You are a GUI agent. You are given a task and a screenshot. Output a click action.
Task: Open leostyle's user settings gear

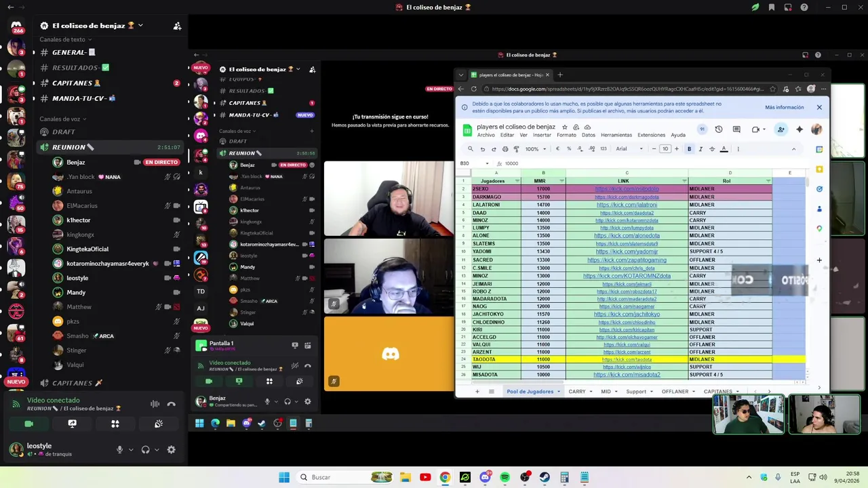[171, 449]
